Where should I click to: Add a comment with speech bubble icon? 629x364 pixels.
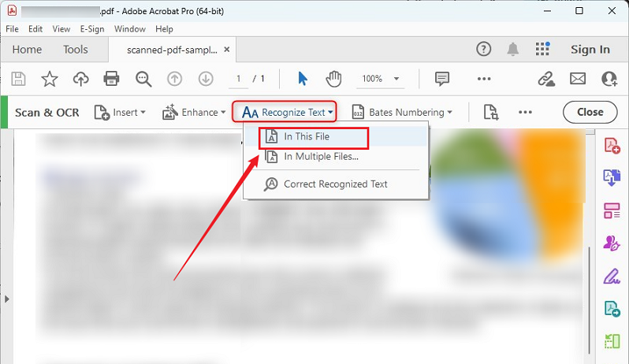442,79
